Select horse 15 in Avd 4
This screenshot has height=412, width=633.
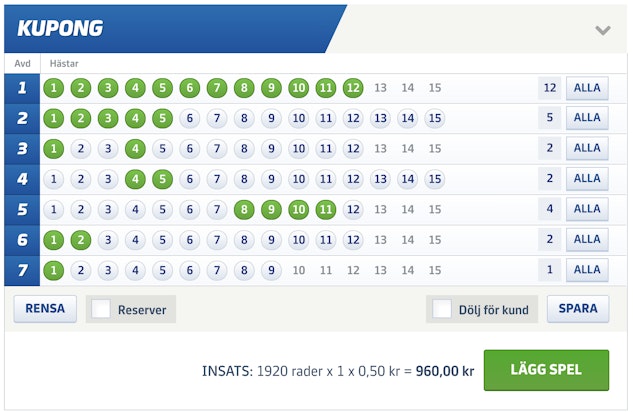click(x=435, y=179)
